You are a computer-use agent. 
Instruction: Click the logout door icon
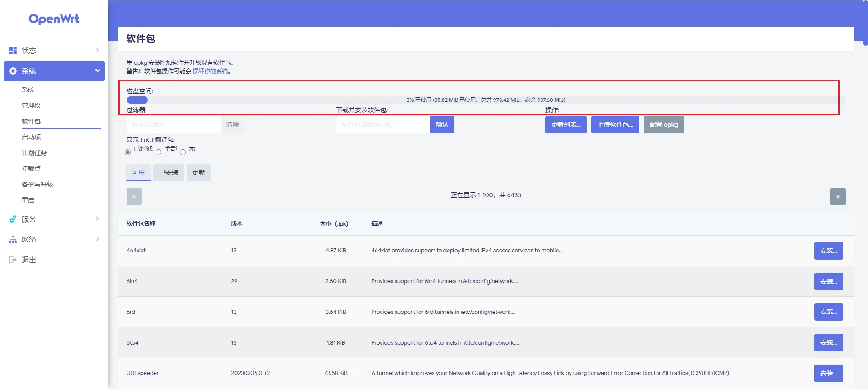(13, 260)
